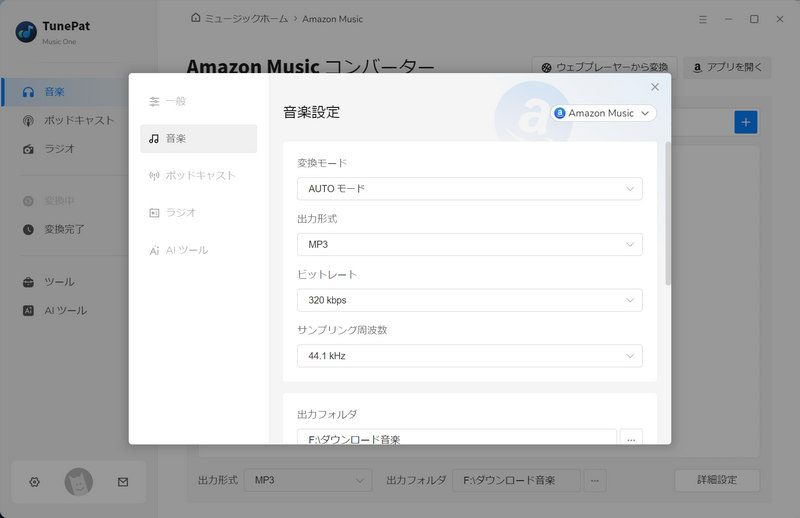This screenshot has height=518, width=800.
Task: Open the 音楽 section in left sidebar
Action: tap(66, 92)
